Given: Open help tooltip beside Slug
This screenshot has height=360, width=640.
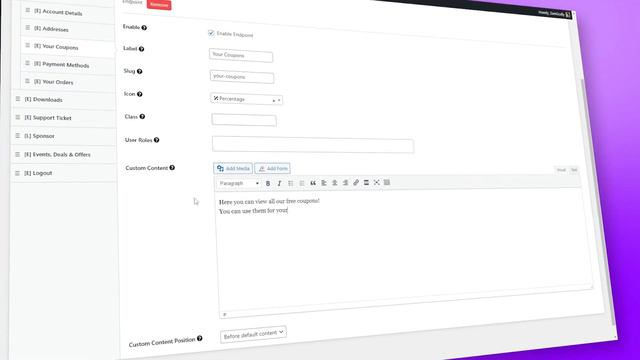Looking at the screenshot, I should point(140,71).
